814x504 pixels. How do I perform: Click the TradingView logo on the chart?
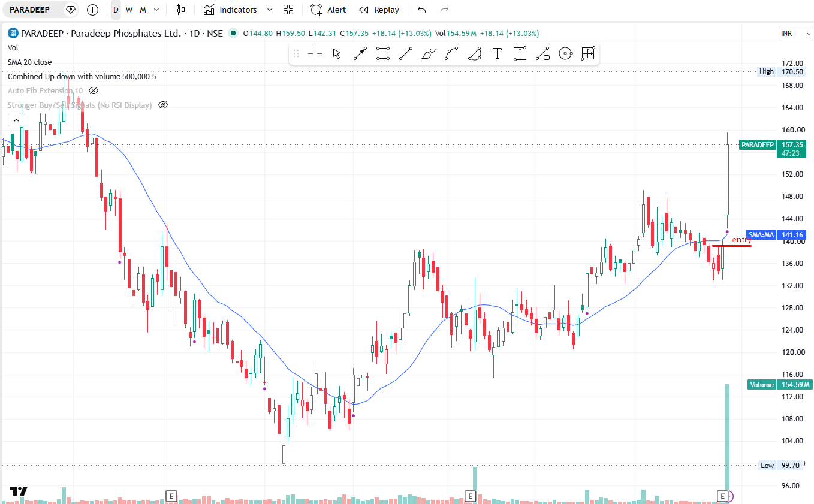pyautogui.click(x=19, y=491)
